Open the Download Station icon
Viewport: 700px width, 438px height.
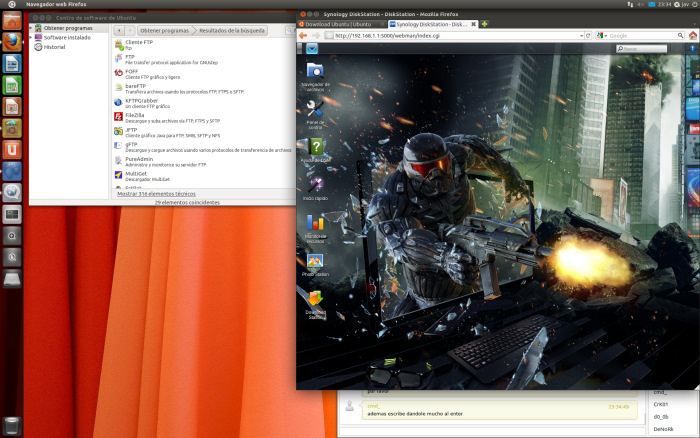315,299
